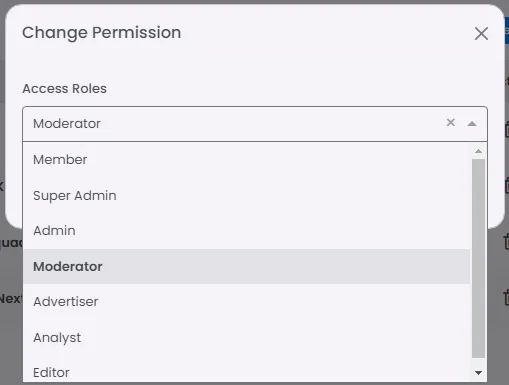Click the Access Roles combo box field
The width and height of the screenshot is (509, 385).
(x=255, y=124)
